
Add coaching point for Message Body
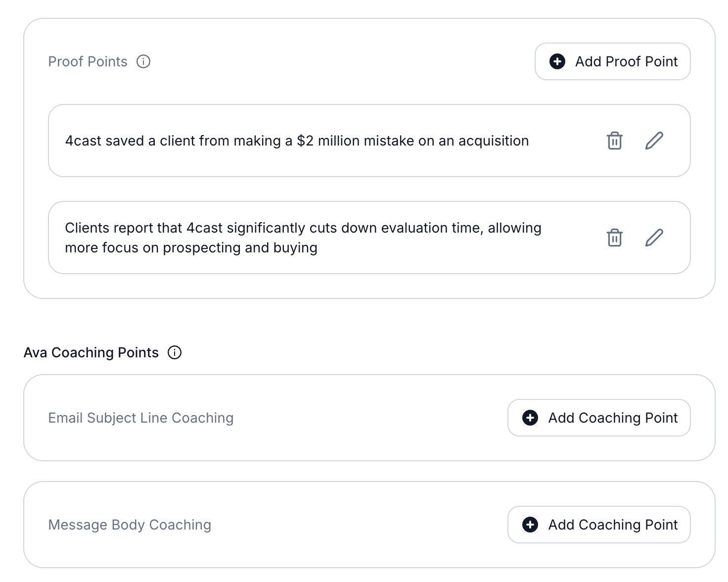point(599,525)
